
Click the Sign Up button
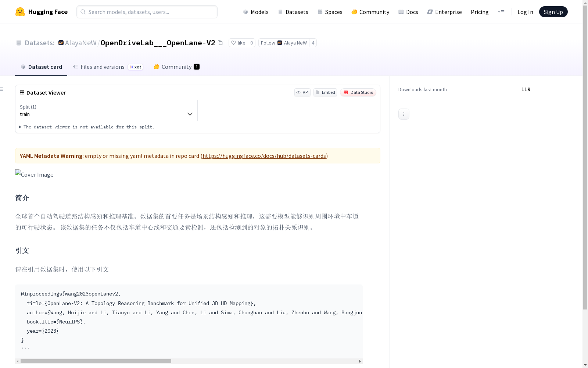(x=553, y=11)
